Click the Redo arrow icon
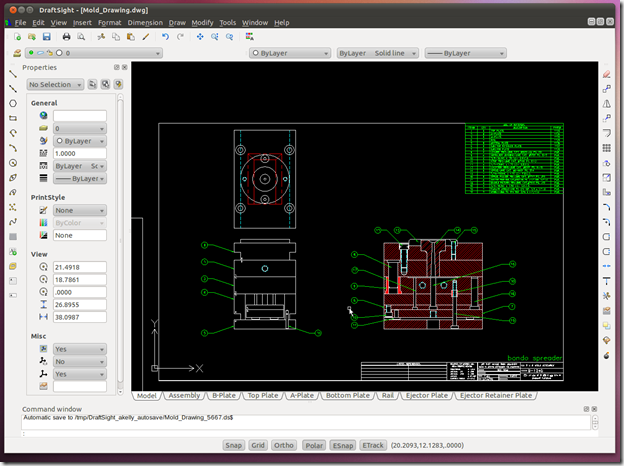The image size is (624, 466). click(x=180, y=37)
